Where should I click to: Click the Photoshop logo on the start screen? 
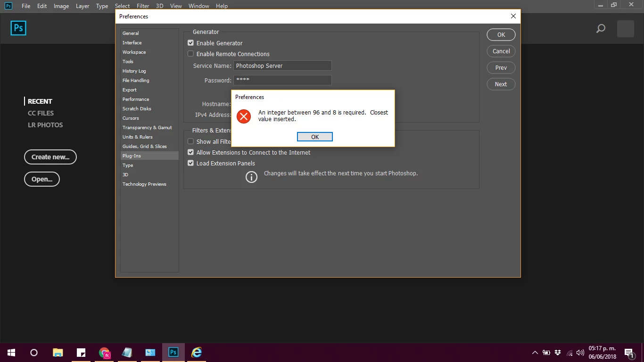point(18,28)
